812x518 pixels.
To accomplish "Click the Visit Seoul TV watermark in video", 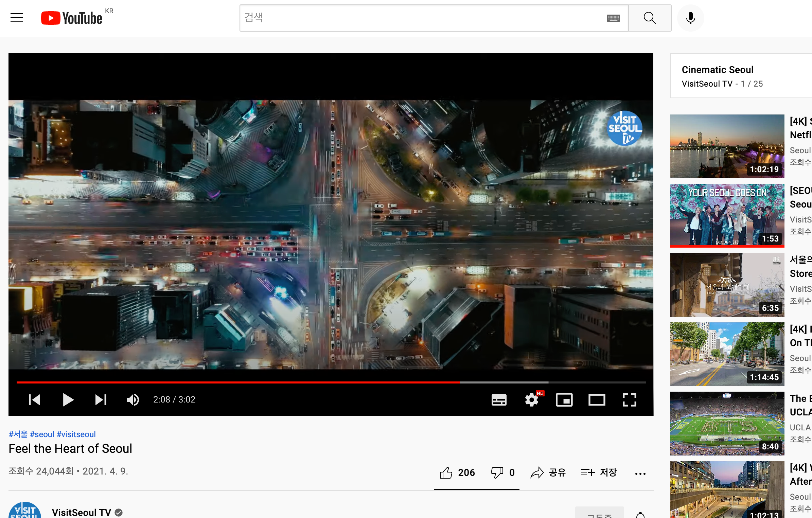I will [624, 128].
